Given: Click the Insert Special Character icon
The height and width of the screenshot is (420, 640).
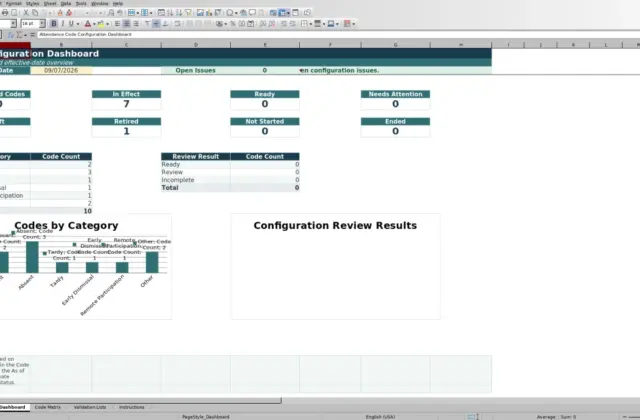Looking at the screenshot, I should [230, 13].
